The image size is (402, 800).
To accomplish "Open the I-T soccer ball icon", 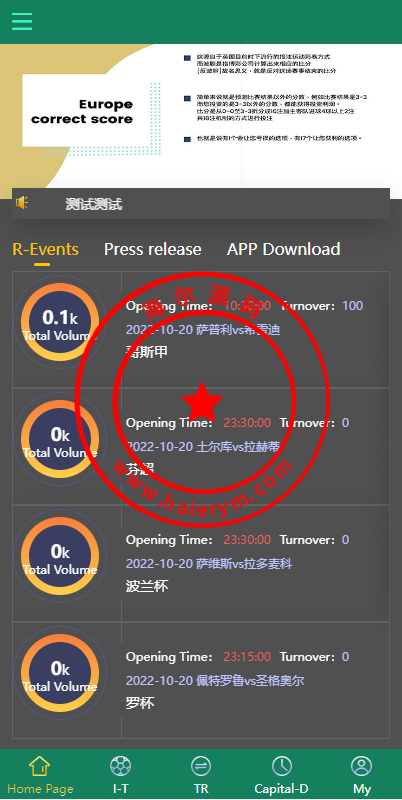I will click(x=120, y=766).
